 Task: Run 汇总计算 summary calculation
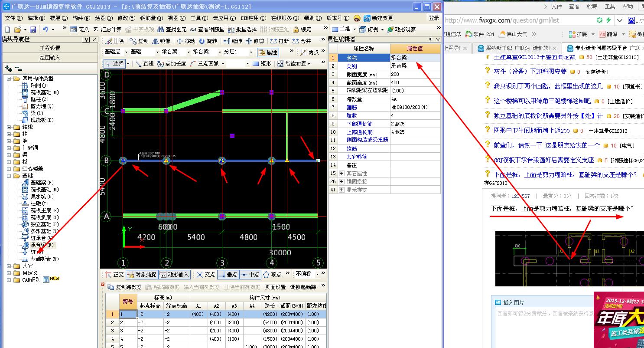coord(107,29)
